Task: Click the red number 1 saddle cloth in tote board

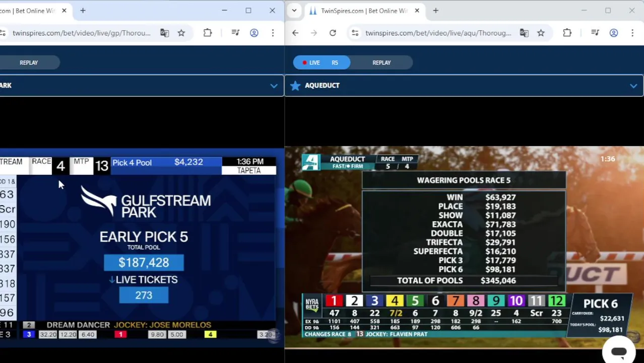Action: pos(334,301)
